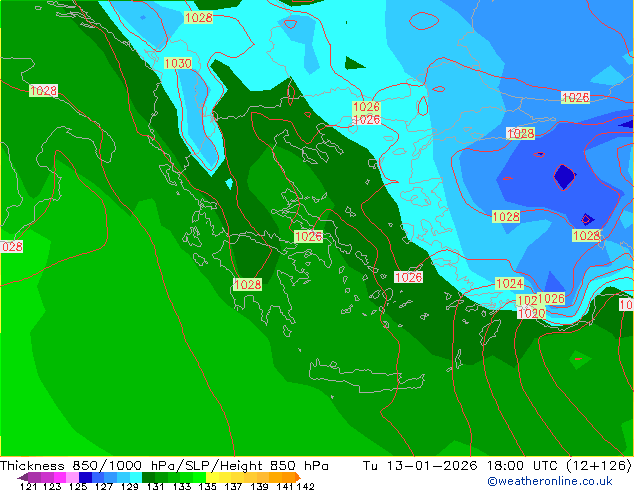
Task: Pick the navy blue legend swatch above 125
Action: (85, 477)
